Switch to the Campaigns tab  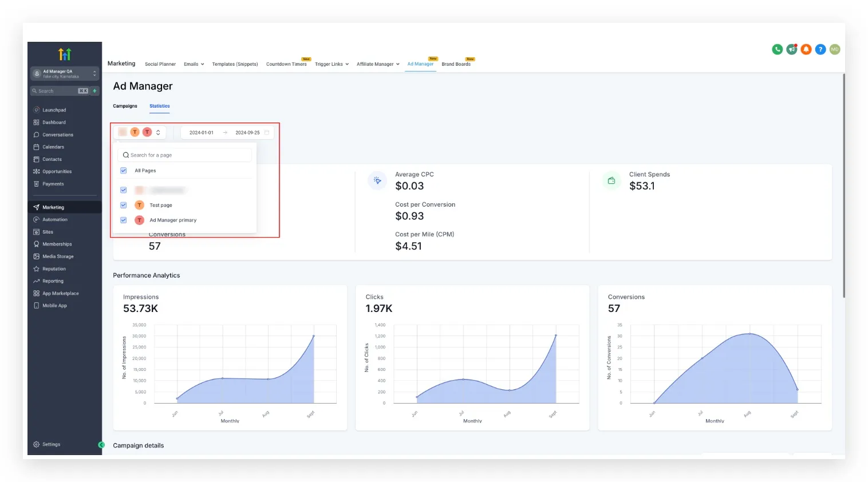[125, 106]
